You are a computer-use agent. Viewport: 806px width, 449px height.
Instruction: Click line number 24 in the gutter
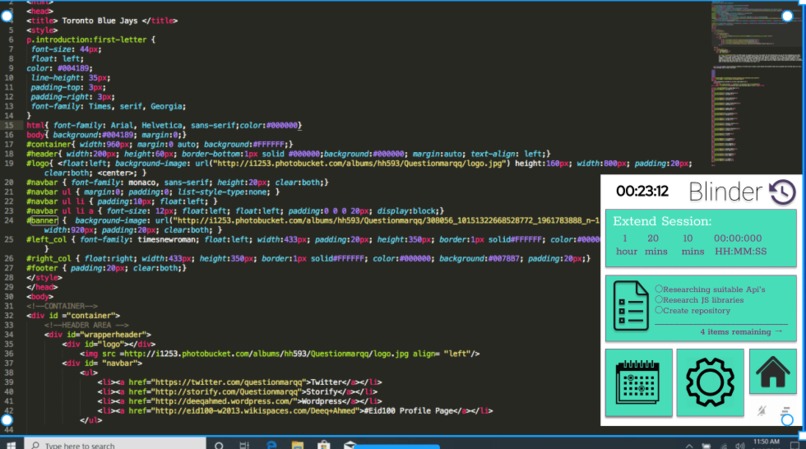(9, 220)
